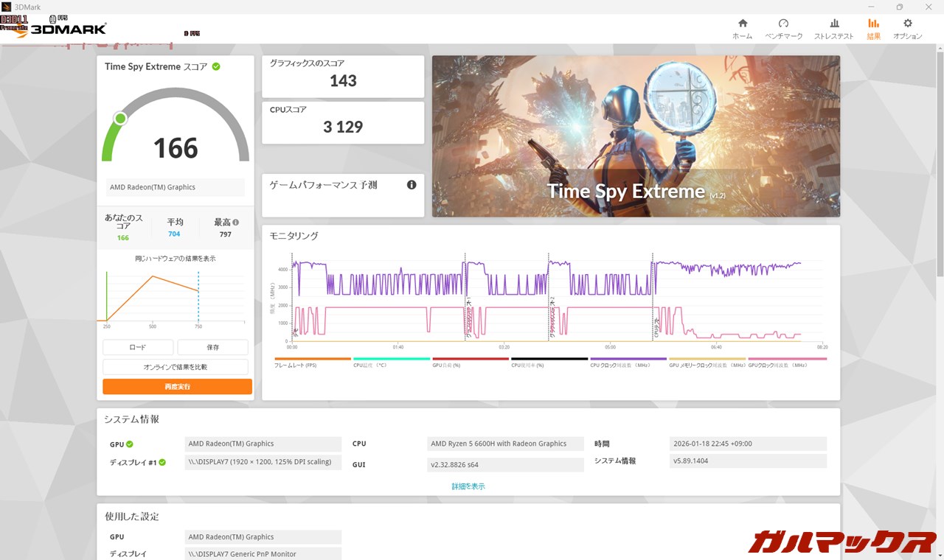Go to the Home (ホーム) icon
The width and height of the screenshot is (944, 560).
[742, 24]
